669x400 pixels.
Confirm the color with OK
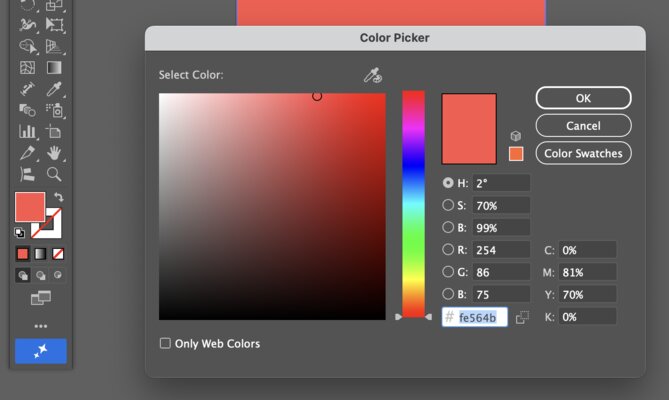tap(583, 98)
